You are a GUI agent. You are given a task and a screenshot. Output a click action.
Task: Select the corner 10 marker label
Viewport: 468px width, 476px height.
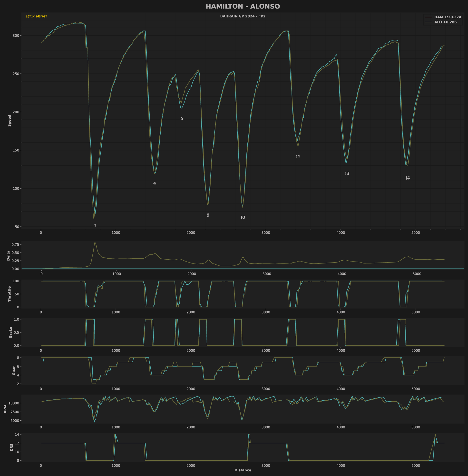pos(243,217)
